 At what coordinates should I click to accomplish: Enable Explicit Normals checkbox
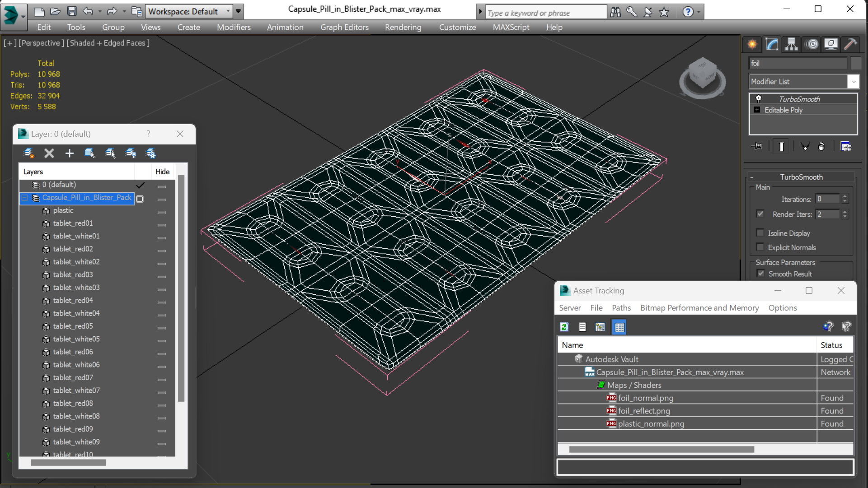tap(760, 247)
